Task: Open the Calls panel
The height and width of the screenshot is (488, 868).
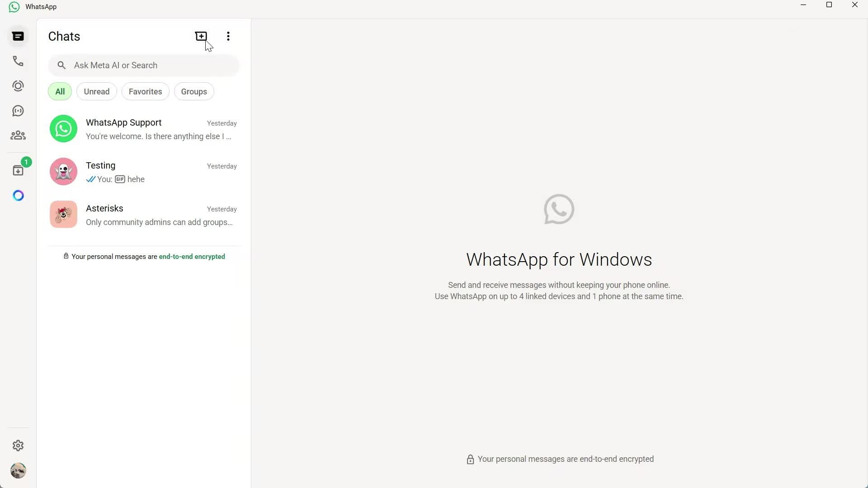Action: coord(18,61)
